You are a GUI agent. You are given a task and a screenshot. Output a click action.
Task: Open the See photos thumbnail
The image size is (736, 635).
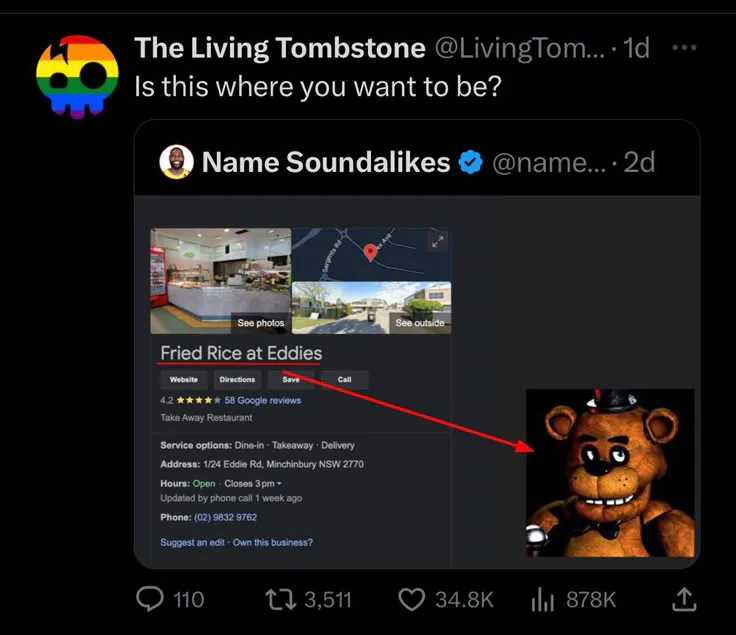(221, 282)
